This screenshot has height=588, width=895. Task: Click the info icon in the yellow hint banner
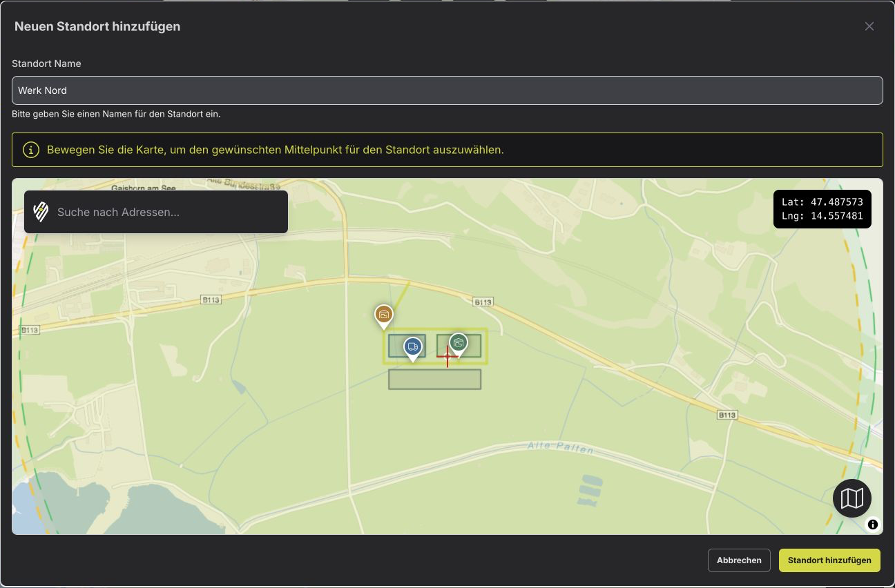pyautogui.click(x=31, y=150)
